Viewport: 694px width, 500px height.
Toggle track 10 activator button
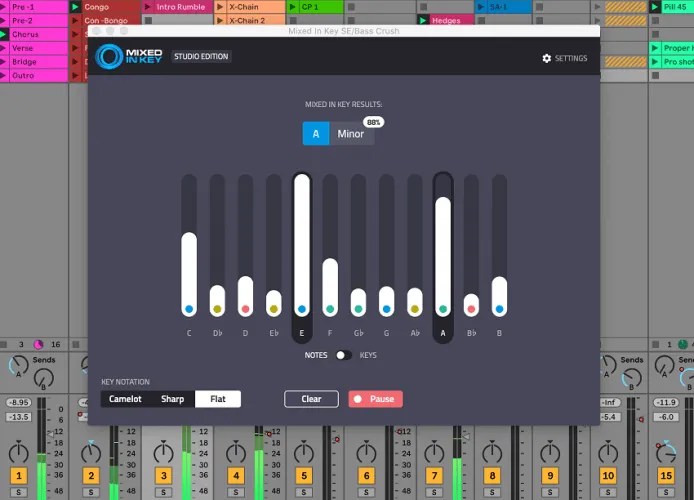pyautogui.click(x=608, y=476)
